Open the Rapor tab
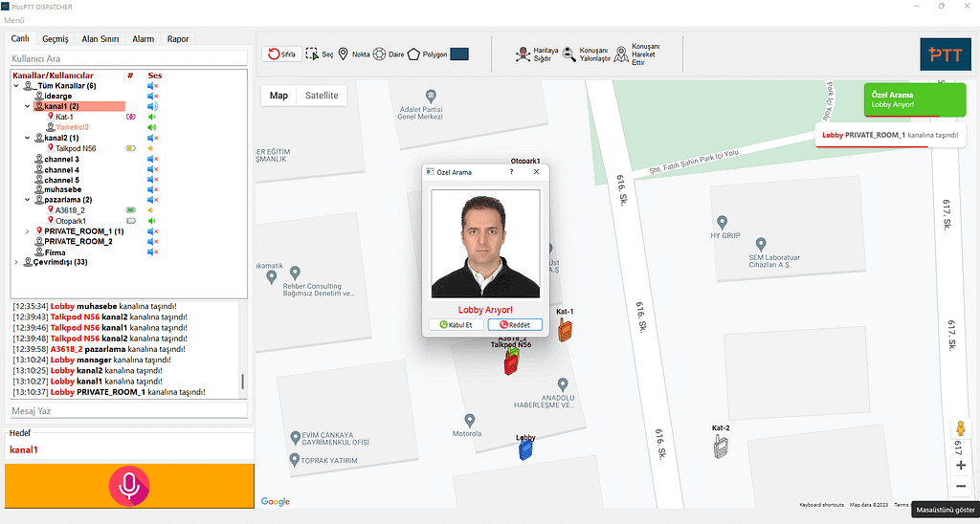 tap(178, 38)
